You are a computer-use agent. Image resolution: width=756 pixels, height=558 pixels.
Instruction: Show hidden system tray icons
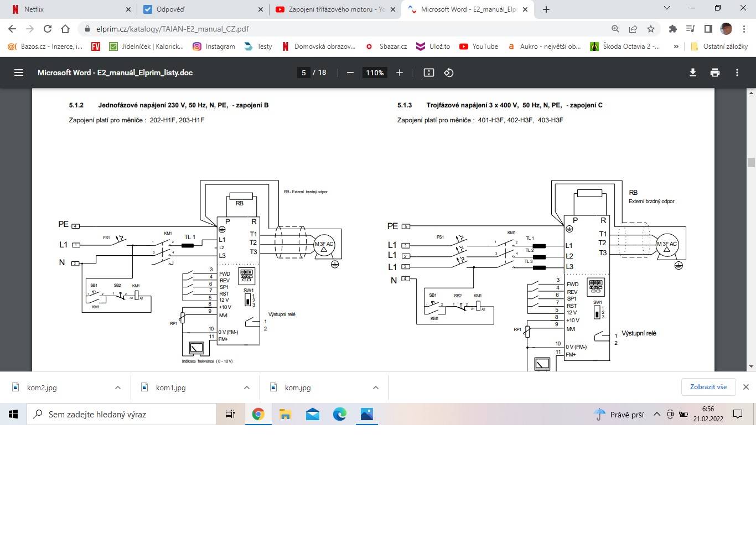[657, 414]
